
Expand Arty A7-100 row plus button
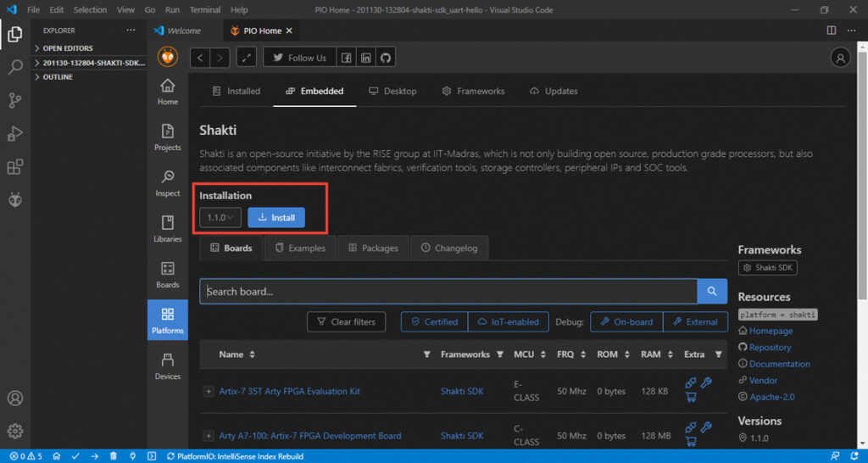tap(209, 436)
